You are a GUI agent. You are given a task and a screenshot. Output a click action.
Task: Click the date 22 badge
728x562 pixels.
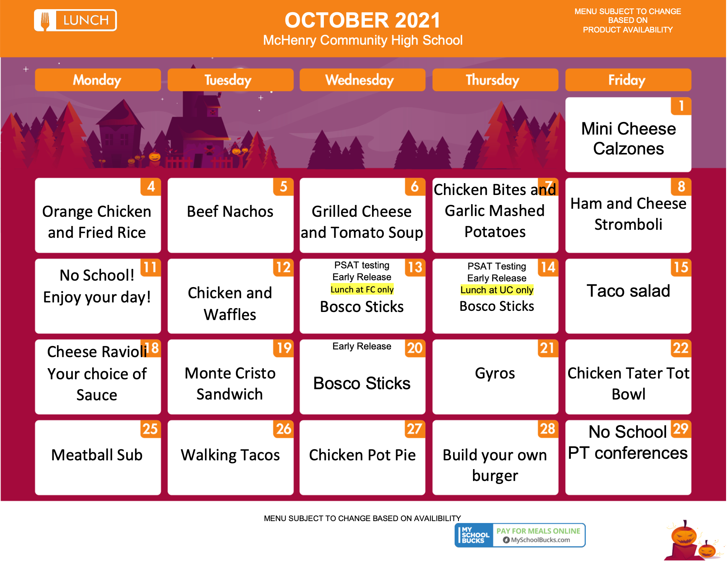tap(681, 348)
